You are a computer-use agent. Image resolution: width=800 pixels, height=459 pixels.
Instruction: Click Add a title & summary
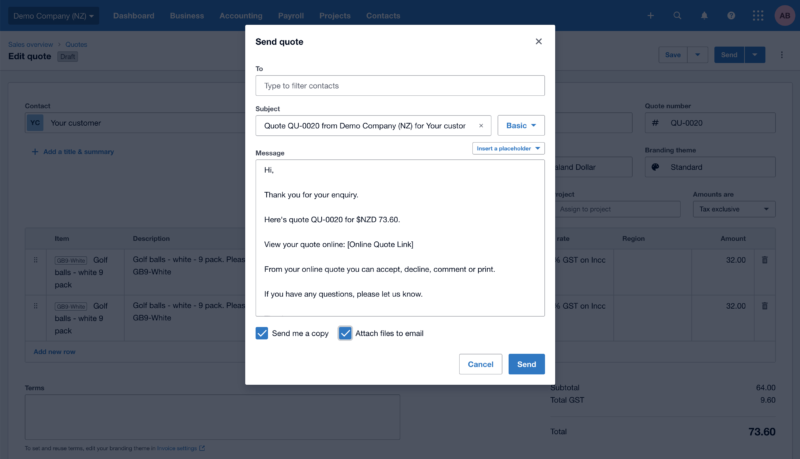pos(73,151)
